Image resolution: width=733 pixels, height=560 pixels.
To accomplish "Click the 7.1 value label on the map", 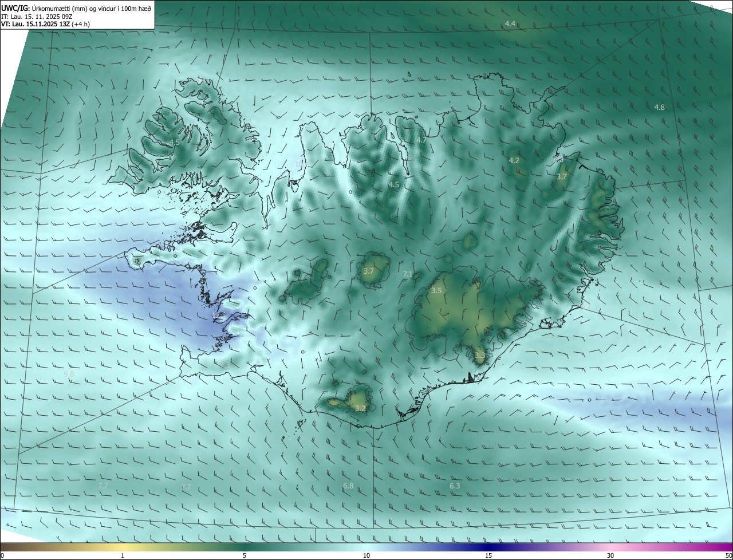I will click(x=408, y=274).
